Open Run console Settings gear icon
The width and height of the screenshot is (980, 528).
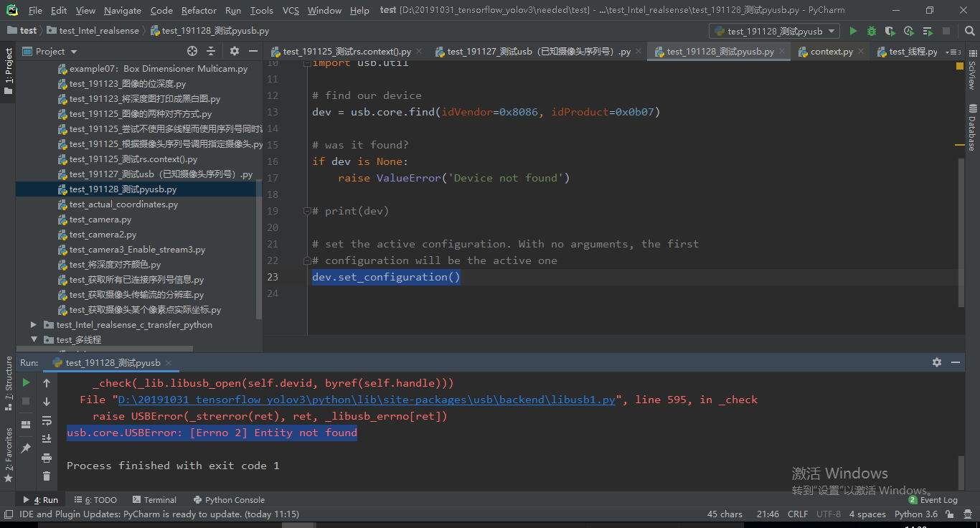point(937,363)
